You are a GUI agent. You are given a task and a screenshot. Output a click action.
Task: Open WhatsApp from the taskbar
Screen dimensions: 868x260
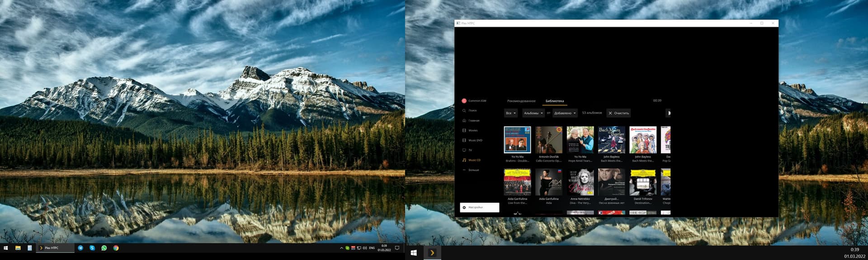coord(104,248)
